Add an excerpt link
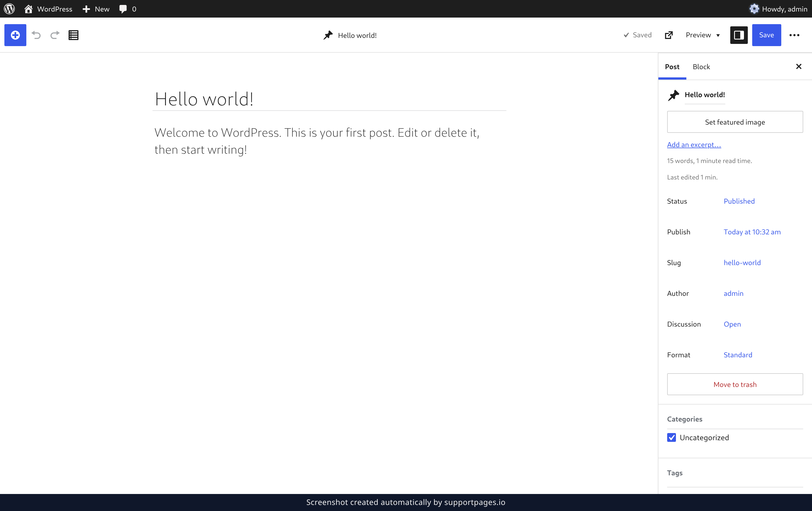 coord(694,145)
